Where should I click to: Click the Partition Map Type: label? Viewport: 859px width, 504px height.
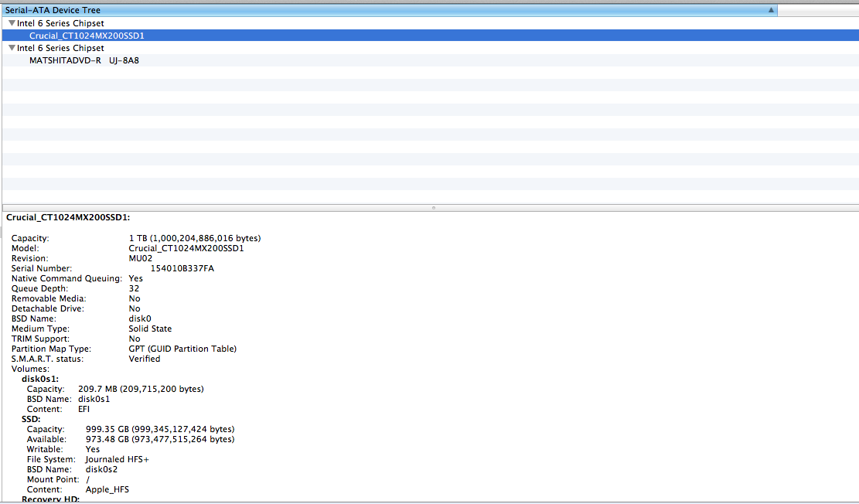coord(52,349)
